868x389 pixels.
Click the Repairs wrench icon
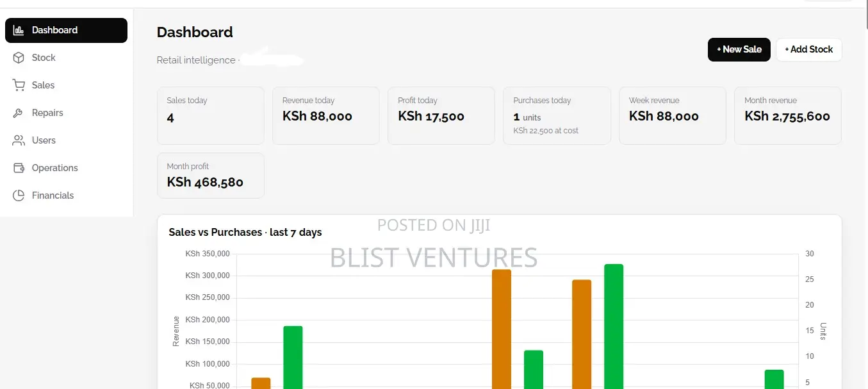pyautogui.click(x=19, y=113)
